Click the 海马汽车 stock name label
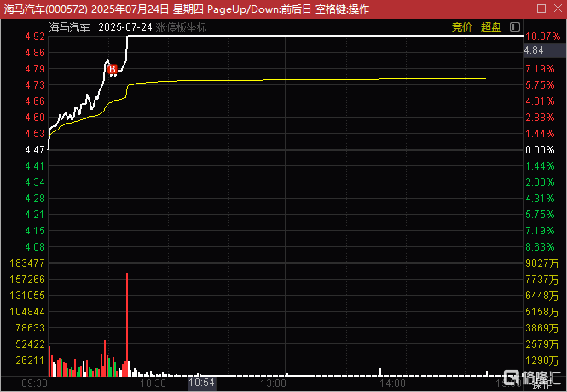The height and width of the screenshot is (392, 567). tap(69, 27)
